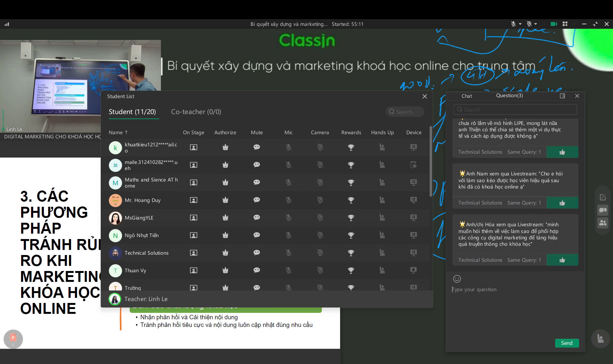Expand the microphone options dropdown arrow
This screenshot has height=364, width=613.
(520, 24)
